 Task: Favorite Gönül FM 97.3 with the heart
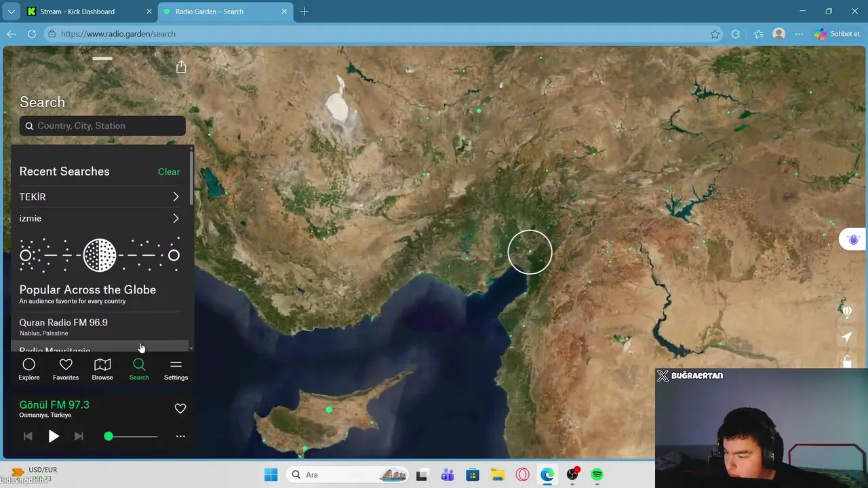pos(180,408)
